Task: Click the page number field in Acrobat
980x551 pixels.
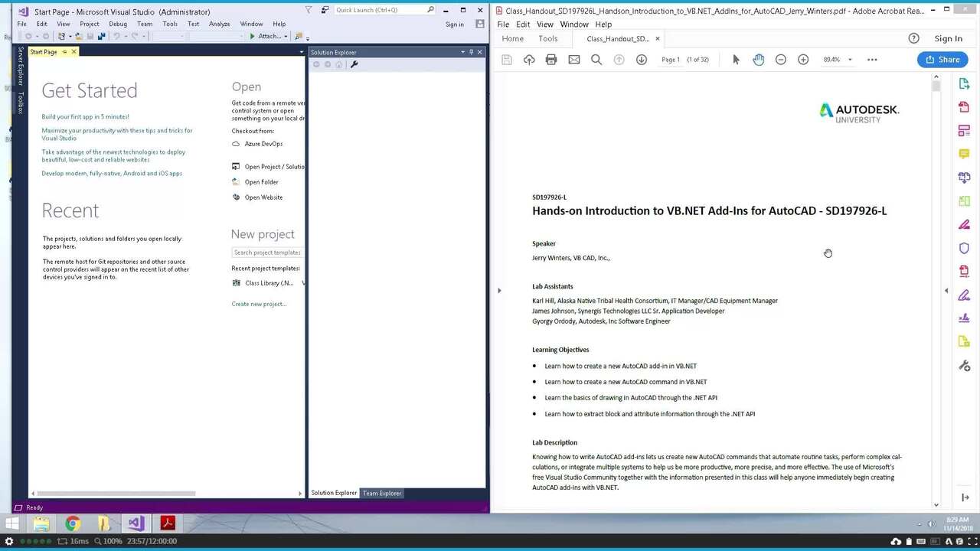Action: [671, 60]
